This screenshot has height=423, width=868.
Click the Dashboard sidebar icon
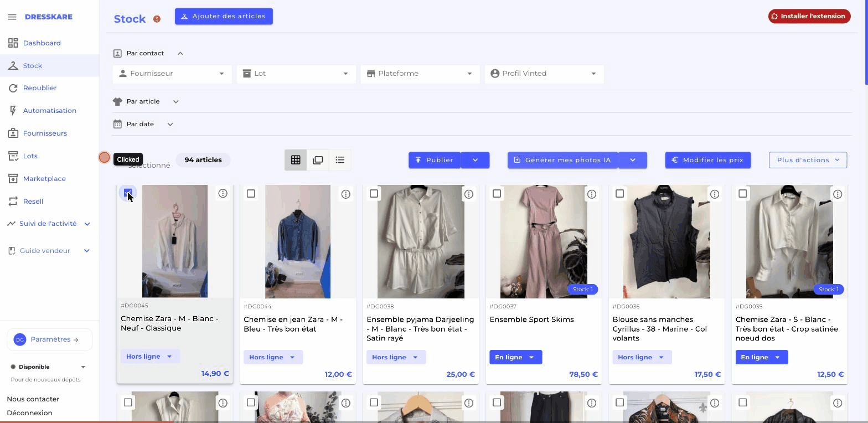pos(13,43)
